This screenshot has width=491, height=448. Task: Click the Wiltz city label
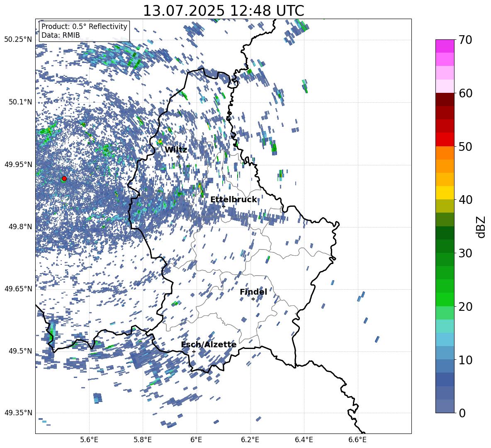pyautogui.click(x=176, y=150)
